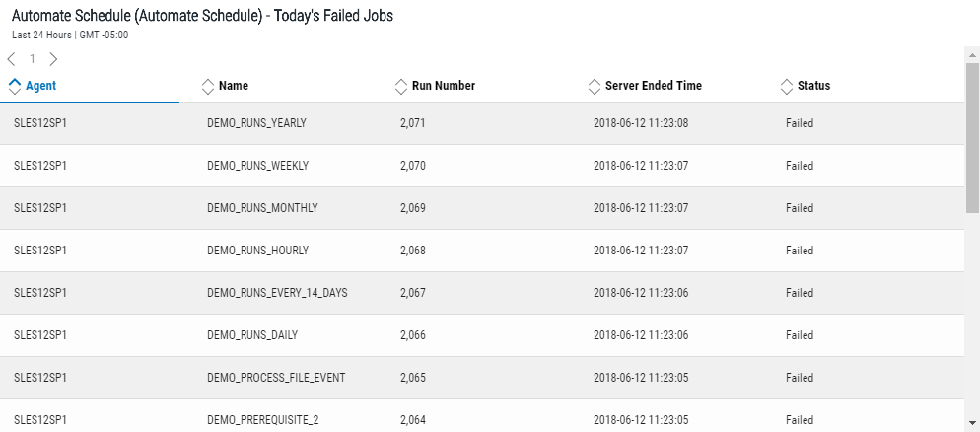Click Failed status of DEMO_RUNS_HOURLY

(800, 251)
